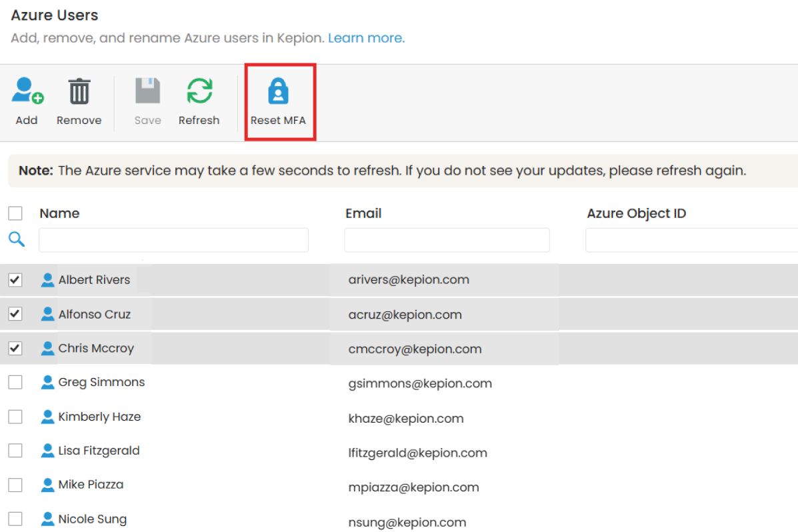Click email lfitzgerald@kepion.com
The image size is (798, 532).
418,453
